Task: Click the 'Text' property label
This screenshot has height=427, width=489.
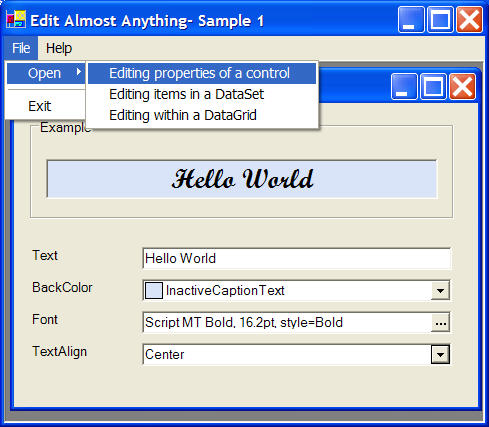Action: (45, 255)
